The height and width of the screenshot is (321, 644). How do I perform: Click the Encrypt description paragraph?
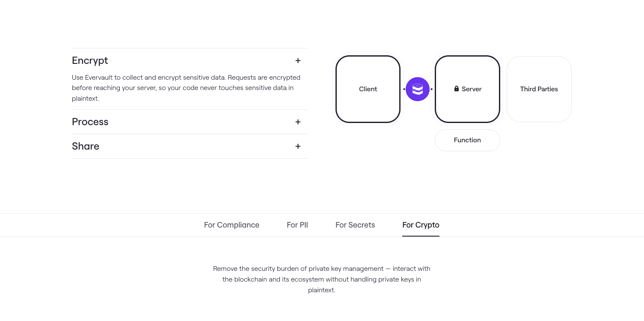point(186,88)
